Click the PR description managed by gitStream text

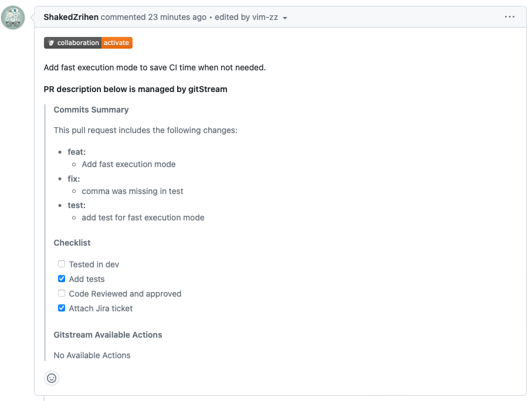[135, 89]
